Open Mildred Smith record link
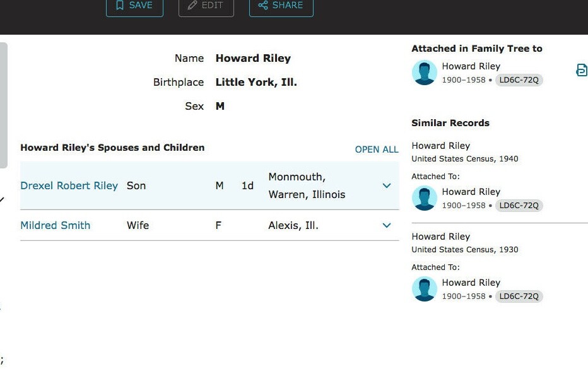This screenshot has height=369, width=588. click(56, 225)
